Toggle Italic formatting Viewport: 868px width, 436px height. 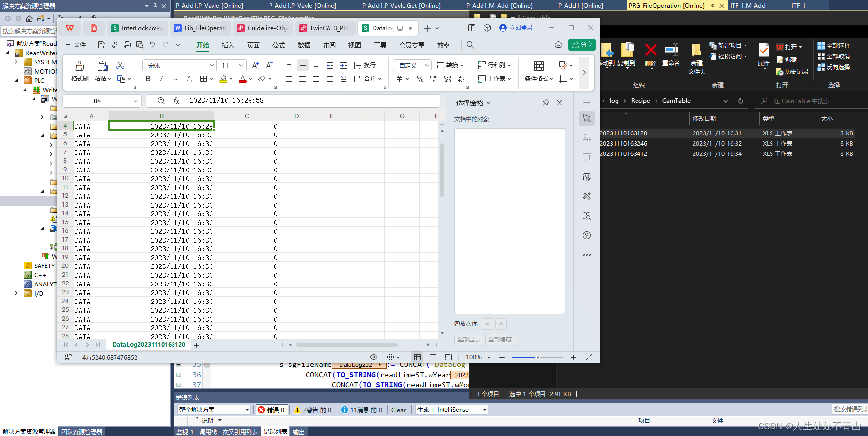click(162, 79)
